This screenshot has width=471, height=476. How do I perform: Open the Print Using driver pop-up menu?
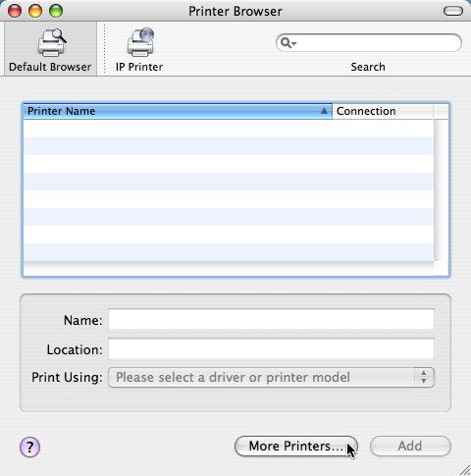(271, 377)
